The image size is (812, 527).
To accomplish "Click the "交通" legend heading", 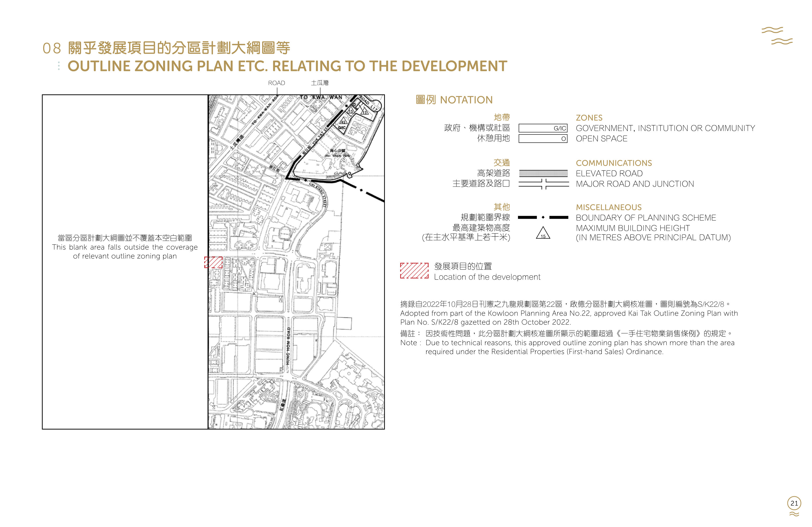I will (502, 163).
